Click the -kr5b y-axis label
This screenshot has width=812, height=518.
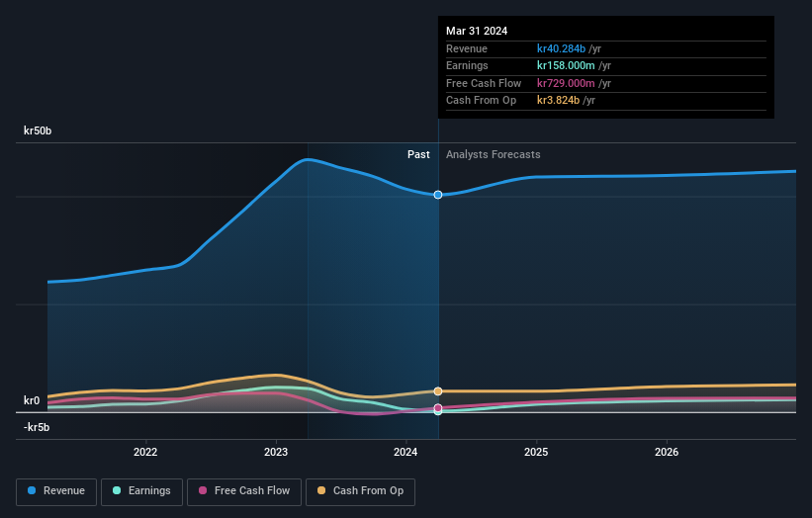point(37,427)
